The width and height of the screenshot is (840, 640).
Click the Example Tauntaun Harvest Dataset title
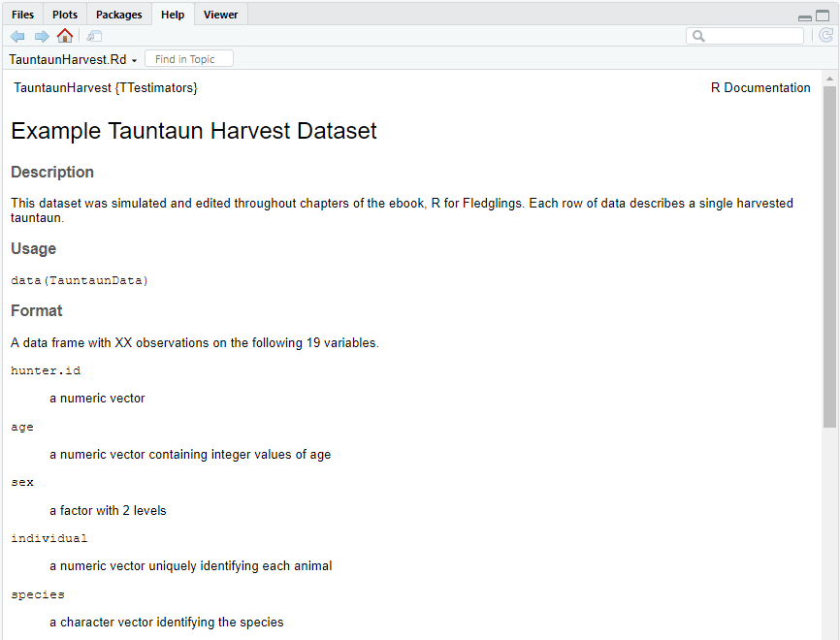click(194, 131)
